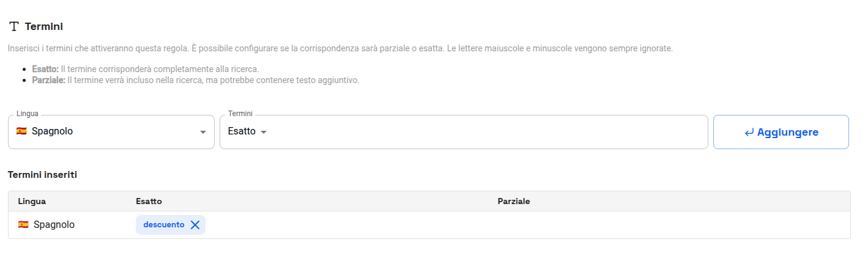Click the Parziale column header

click(514, 201)
